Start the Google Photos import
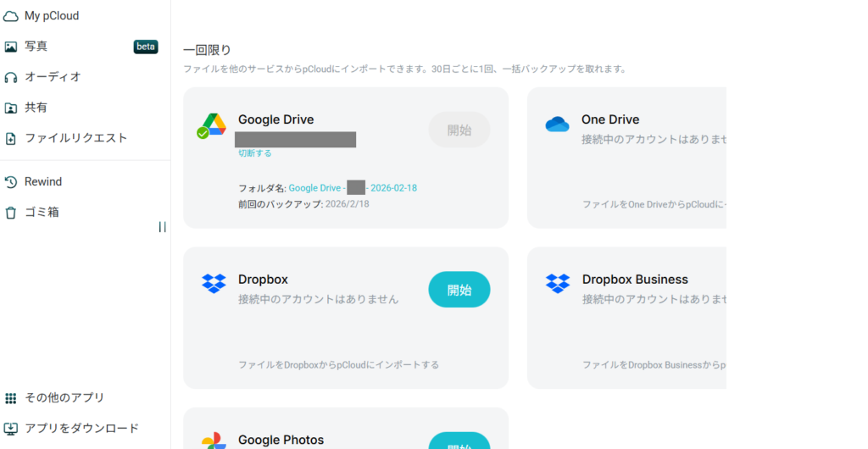Viewport: 868px width, 449px height. coord(459,442)
